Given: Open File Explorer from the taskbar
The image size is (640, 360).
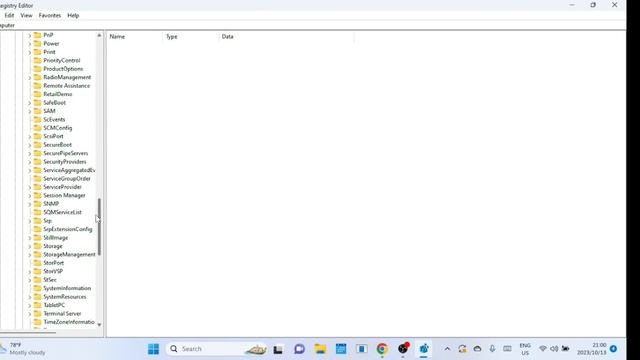Looking at the screenshot, I should 320,349.
